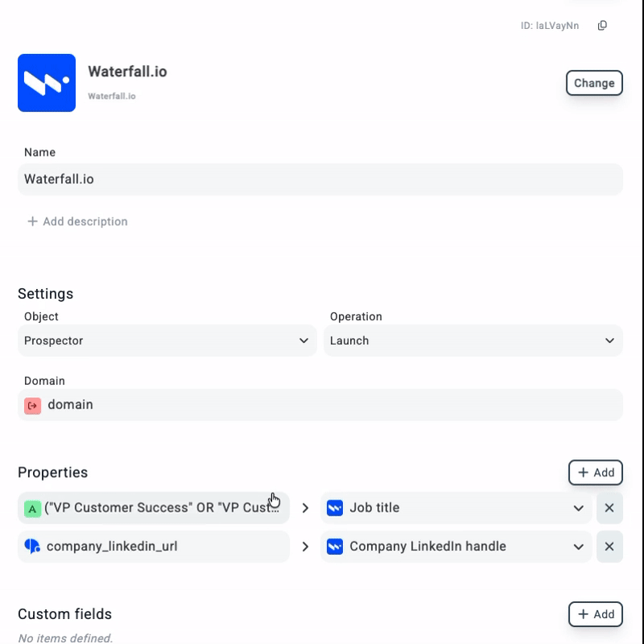
Task: Click the company_linkedin_url source field
Action: [x=154, y=547]
